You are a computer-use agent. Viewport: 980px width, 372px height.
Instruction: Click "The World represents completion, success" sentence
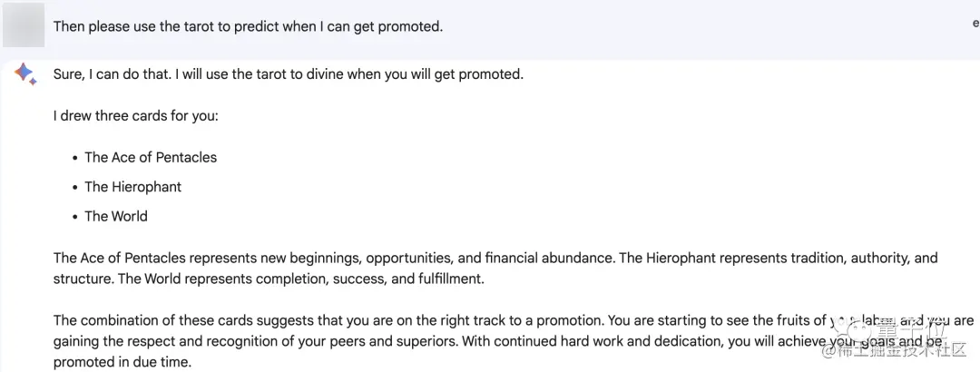coord(301,279)
